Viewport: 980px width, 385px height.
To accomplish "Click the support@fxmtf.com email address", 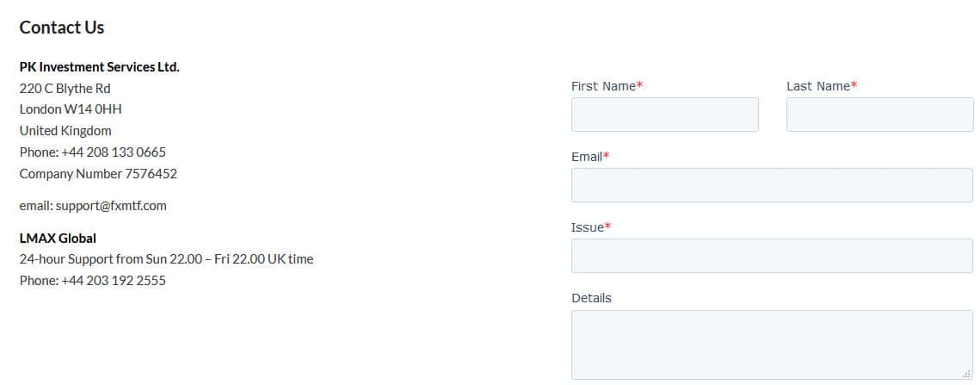I will (x=111, y=206).
